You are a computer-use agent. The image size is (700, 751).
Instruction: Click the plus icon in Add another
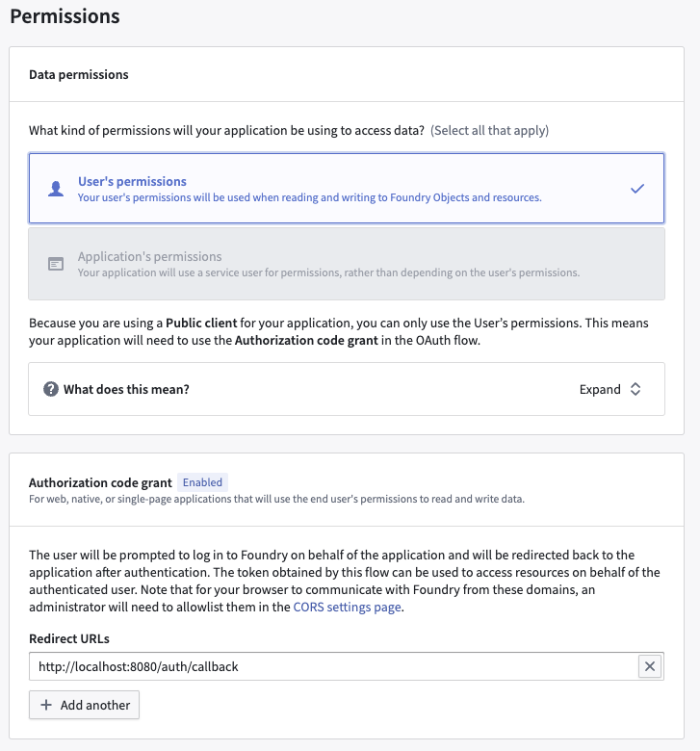pyautogui.click(x=46, y=705)
